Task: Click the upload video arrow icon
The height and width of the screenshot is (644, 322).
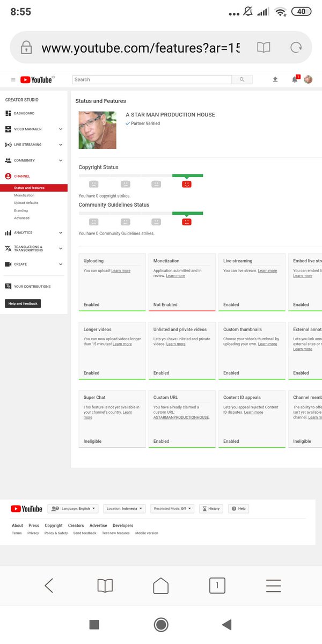Action: pos(275,79)
